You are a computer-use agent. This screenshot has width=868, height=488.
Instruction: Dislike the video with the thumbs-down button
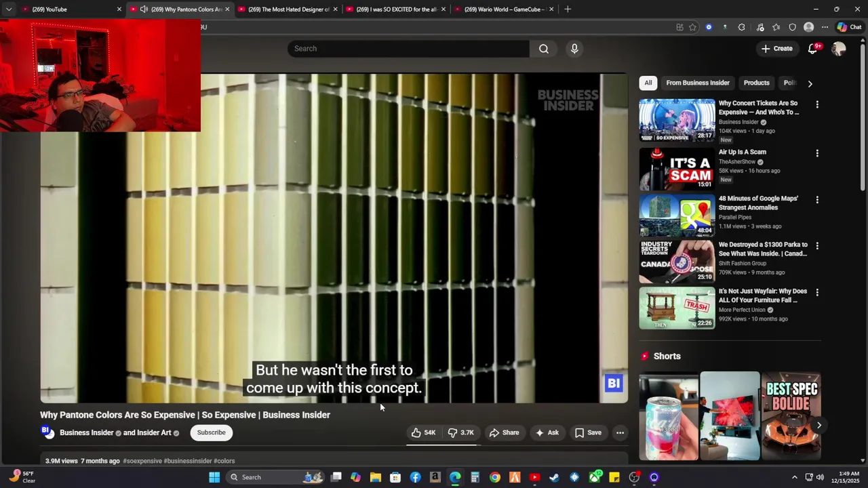[x=462, y=432]
